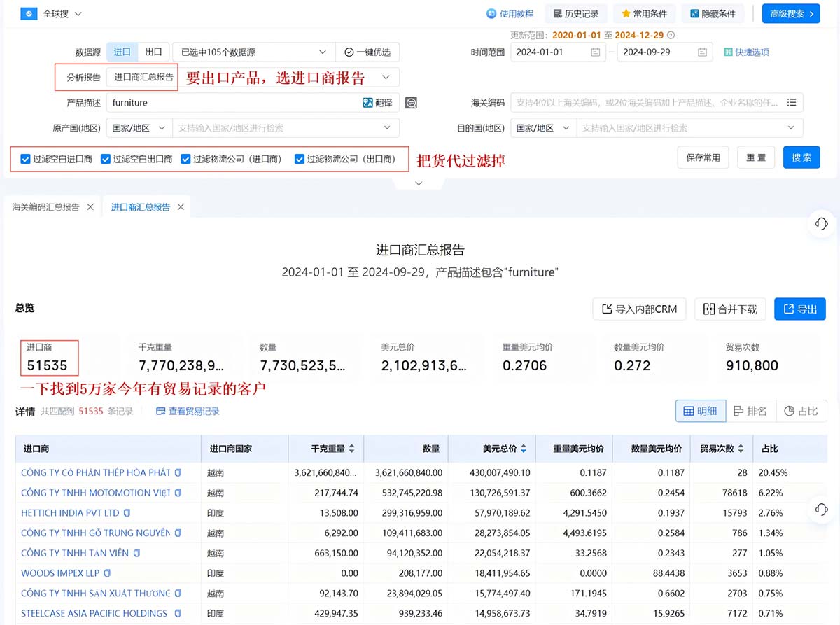The width and height of the screenshot is (840, 625).
Task: Open the calendar icon for end date 2024-09-29
Action: click(702, 52)
